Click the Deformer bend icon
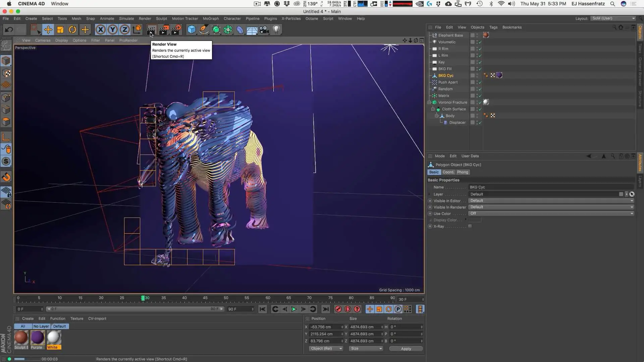The height and width of the screenshot is (362, 644). (240, 29)
